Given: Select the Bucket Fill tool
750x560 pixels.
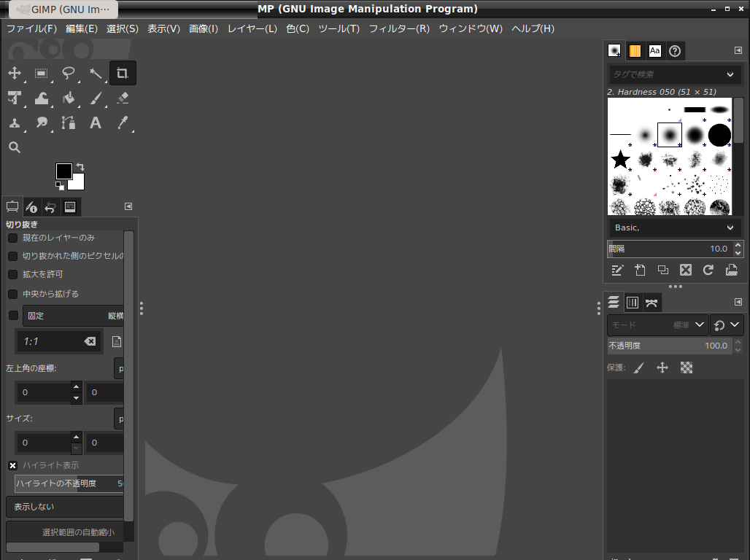Looking at the screenshot, I should coord(69,98).
